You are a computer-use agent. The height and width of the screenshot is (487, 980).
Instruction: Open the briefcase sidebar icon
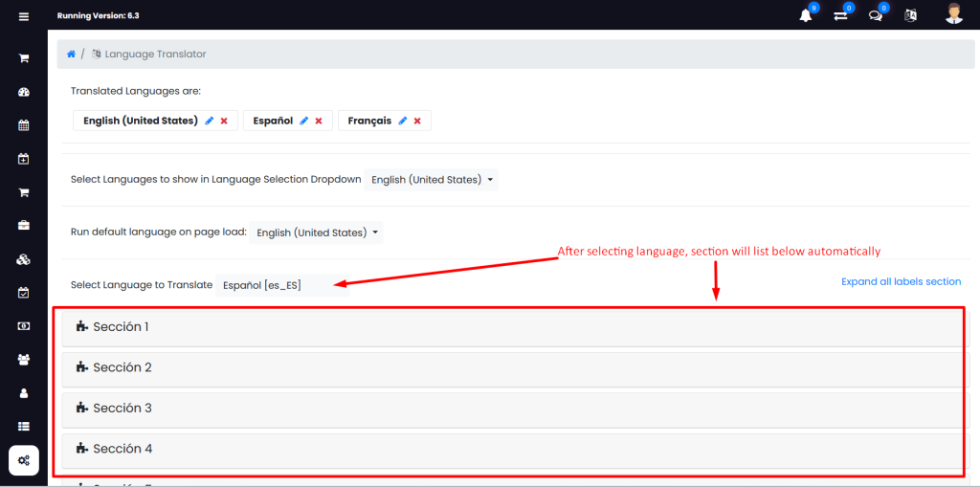point(24,226)
